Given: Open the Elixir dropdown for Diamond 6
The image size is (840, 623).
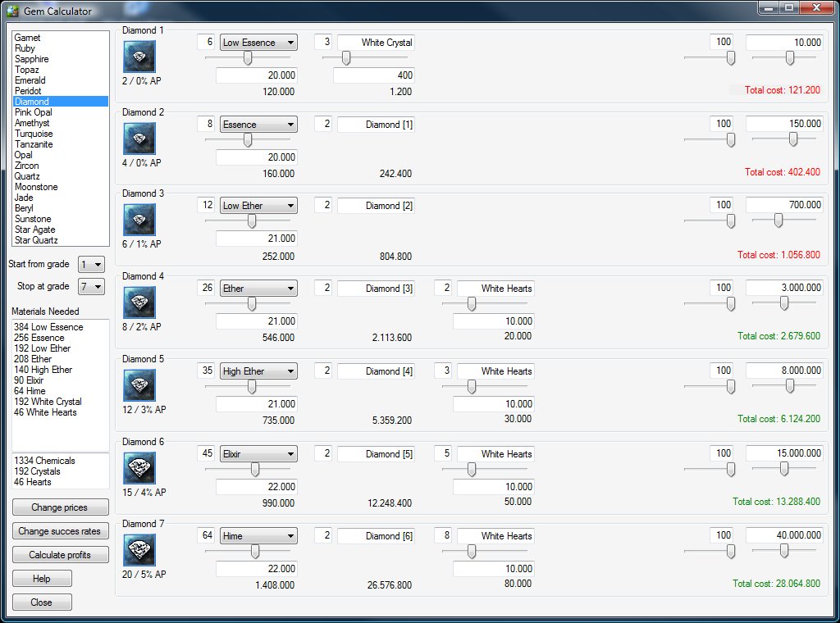Looking at the screenshot, I should (258, 454).
